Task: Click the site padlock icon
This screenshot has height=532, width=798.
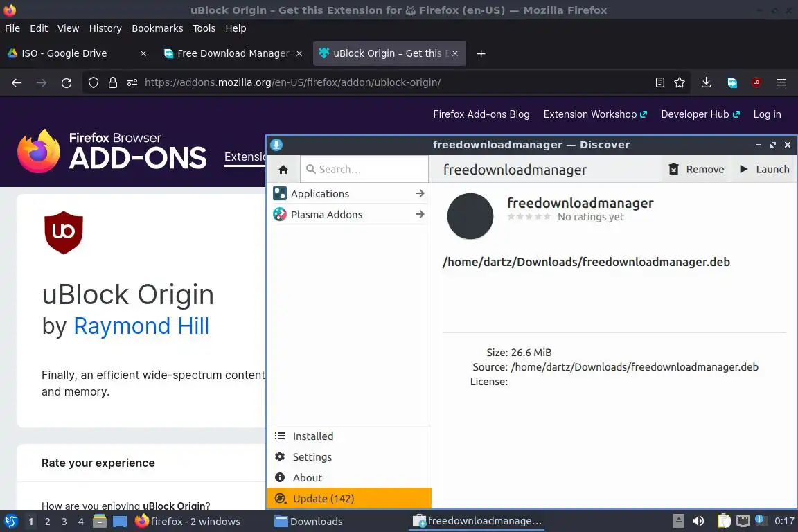Action: (113, 82)
